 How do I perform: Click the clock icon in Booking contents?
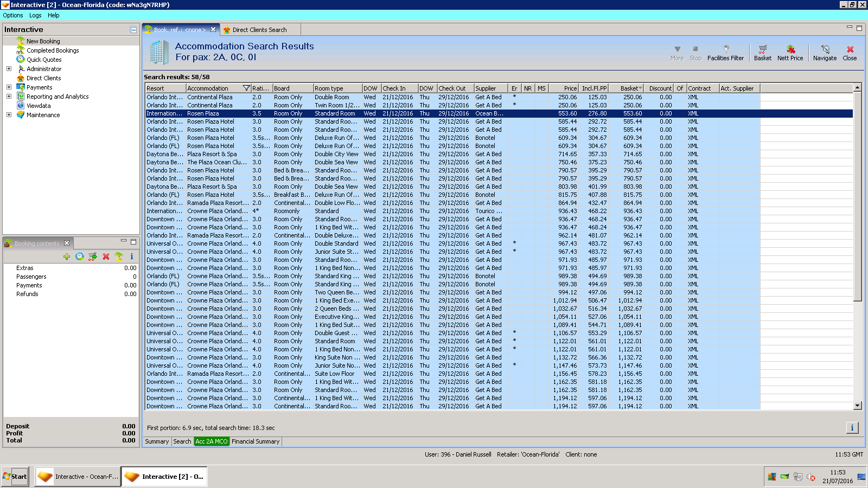[x=80, y=256]
